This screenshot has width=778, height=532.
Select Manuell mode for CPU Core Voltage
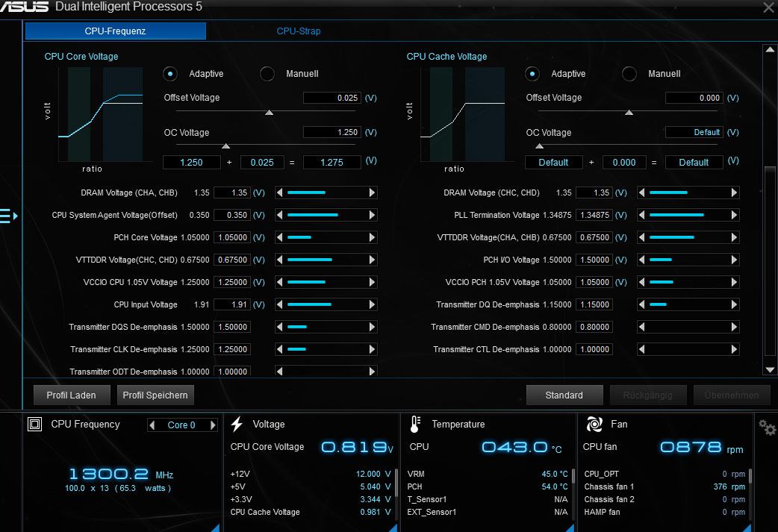point(267,74)
